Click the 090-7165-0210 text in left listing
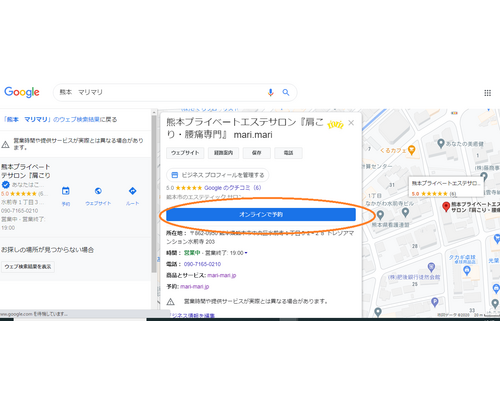The image size is (500, 400). [20, 211]
